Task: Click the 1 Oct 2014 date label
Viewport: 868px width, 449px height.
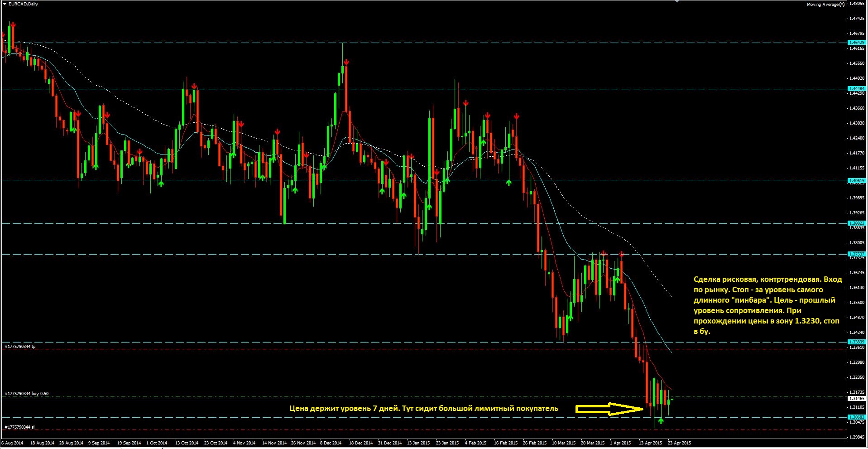Action: click(x=157, y=443)
